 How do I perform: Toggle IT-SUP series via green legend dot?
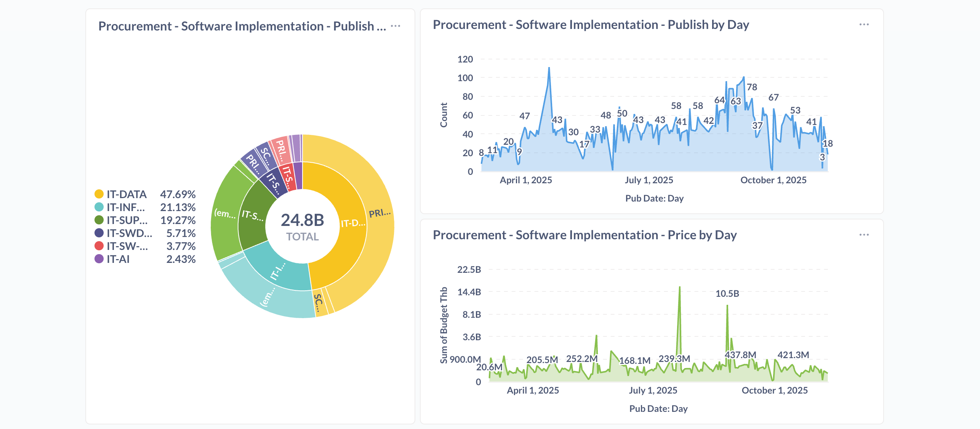[x=99, y=220]
